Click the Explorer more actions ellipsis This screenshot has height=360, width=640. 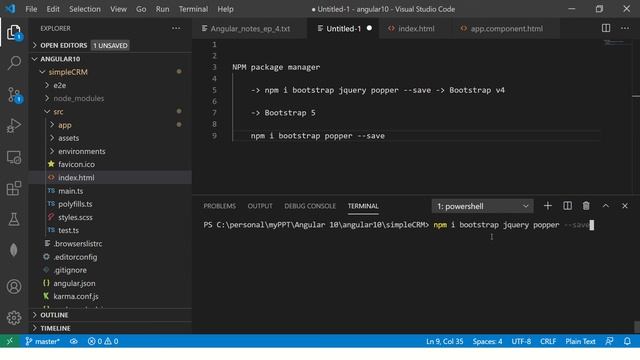click(176, 28)
